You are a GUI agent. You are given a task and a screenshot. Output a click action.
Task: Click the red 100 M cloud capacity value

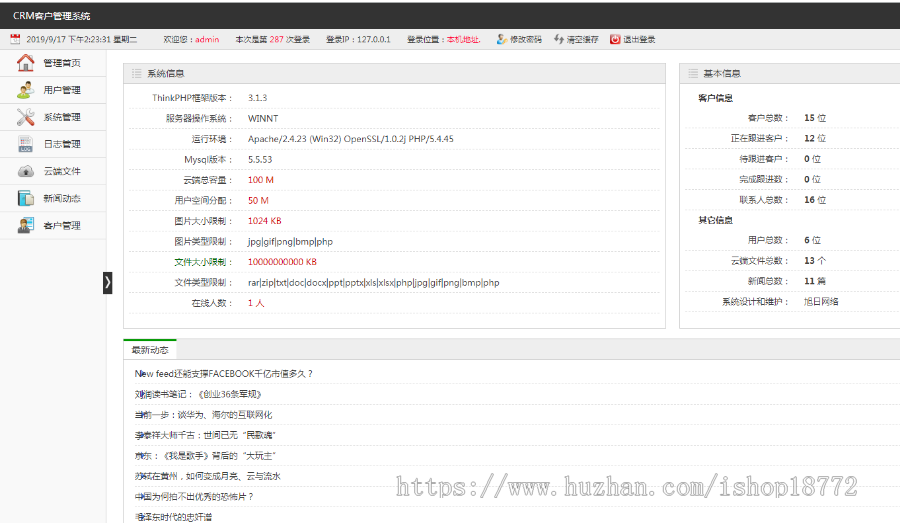pyautogui.click(x=261, y=180)
